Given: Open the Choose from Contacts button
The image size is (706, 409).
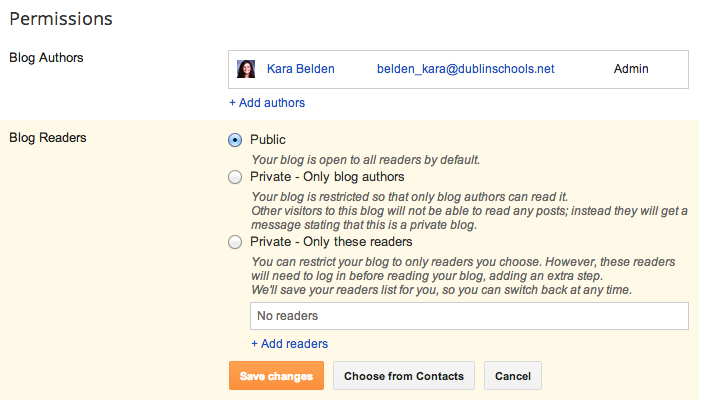Looking at the screenshot, I should tap(404, 376).
